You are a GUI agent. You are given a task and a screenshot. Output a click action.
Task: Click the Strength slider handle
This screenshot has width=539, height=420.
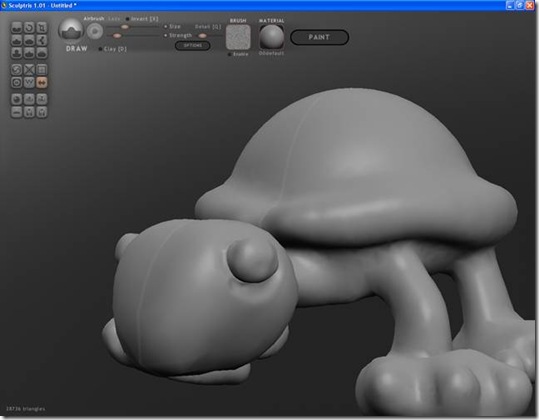(x=117, y=36)
